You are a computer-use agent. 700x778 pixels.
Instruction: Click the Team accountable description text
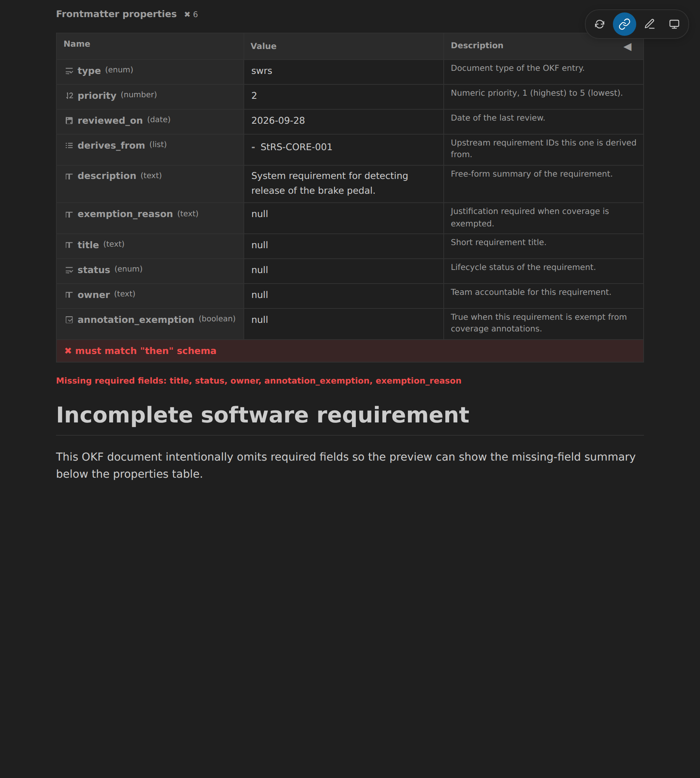pyautogui.click(x=531, y=292)
